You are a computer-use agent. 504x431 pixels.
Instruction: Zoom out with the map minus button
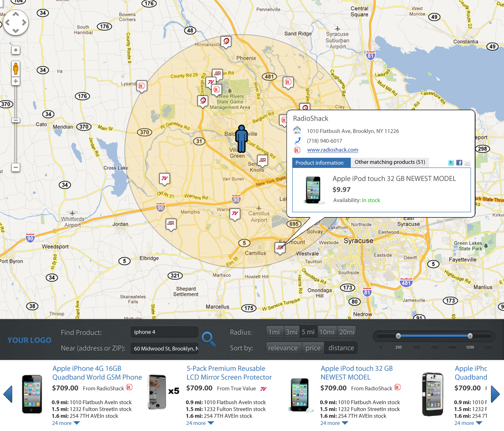click(15, 167)
